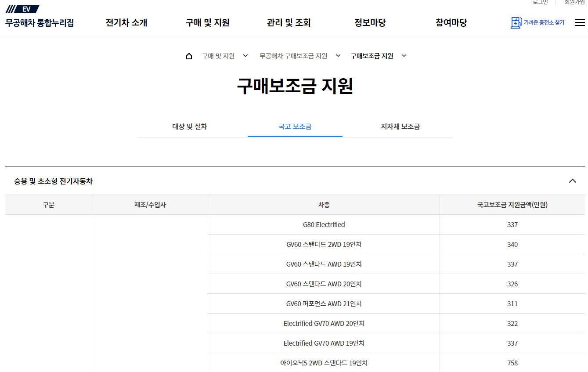Open the 구매 및 지원 menu
The width and height of the screenshot is (588, 372).
pos(207,23)
